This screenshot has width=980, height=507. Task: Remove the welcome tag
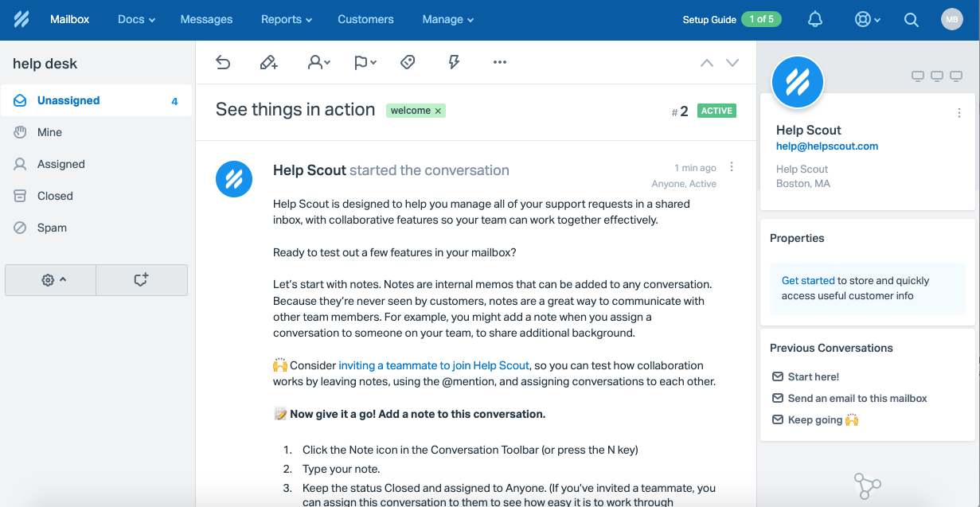[x=438, y=111]
